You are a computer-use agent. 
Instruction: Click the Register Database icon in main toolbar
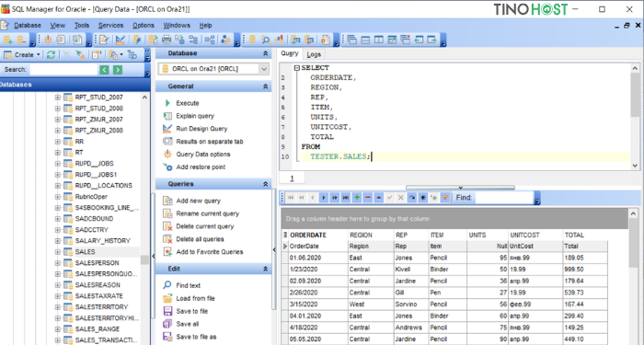8,40
